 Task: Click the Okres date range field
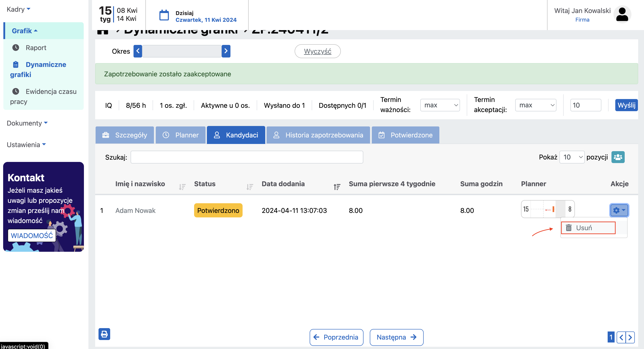[182, 51]
